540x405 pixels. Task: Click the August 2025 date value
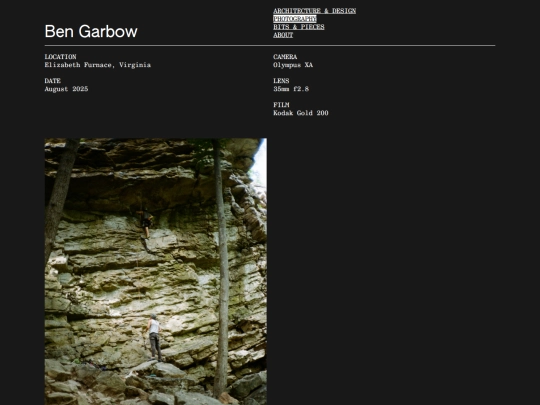click(66, 89)
